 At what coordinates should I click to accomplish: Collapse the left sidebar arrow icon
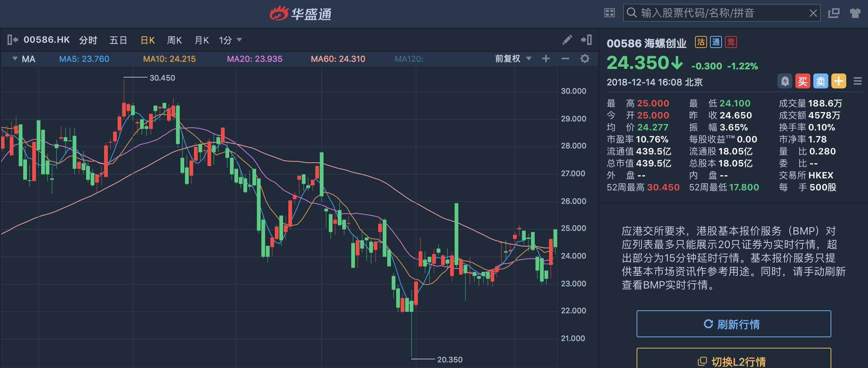[x=13, y=40]
